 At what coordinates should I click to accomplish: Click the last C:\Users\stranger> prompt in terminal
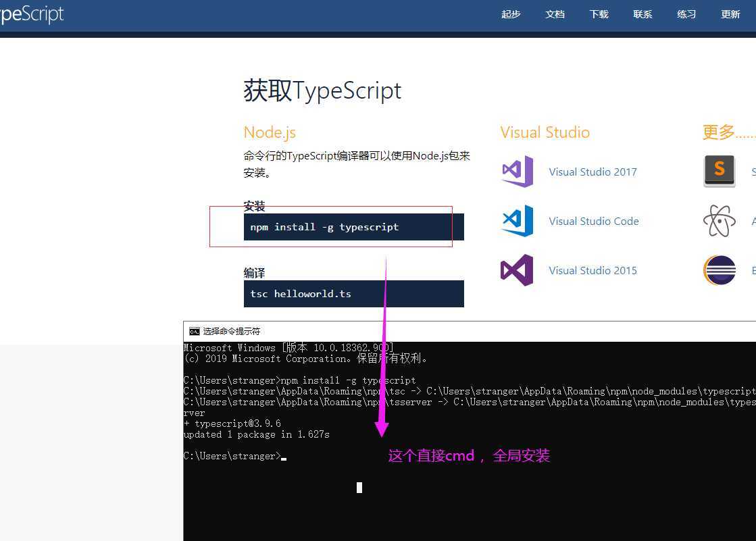pyautogui.click(x=232, y=456)
